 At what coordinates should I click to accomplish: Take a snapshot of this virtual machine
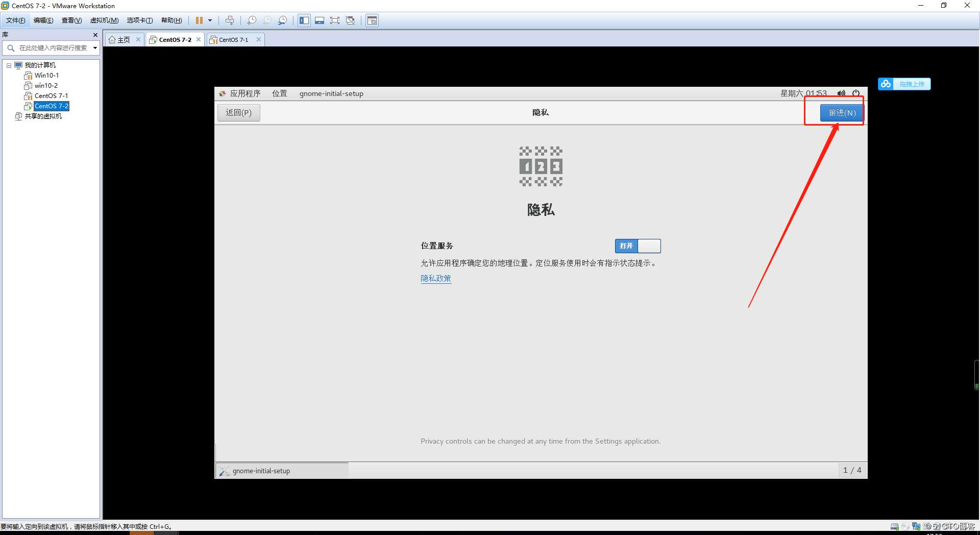(x=252, y=20)
